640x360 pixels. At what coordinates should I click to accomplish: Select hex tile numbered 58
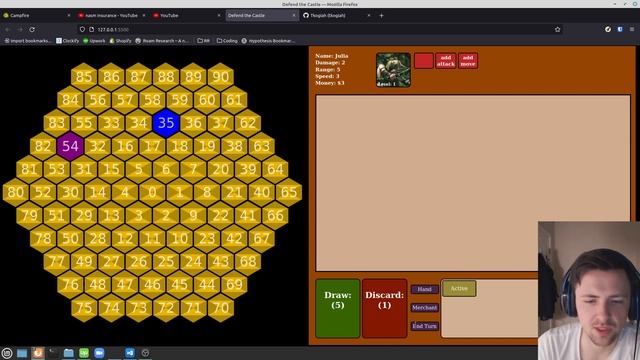pyautogui.click(x=152, y=100)
